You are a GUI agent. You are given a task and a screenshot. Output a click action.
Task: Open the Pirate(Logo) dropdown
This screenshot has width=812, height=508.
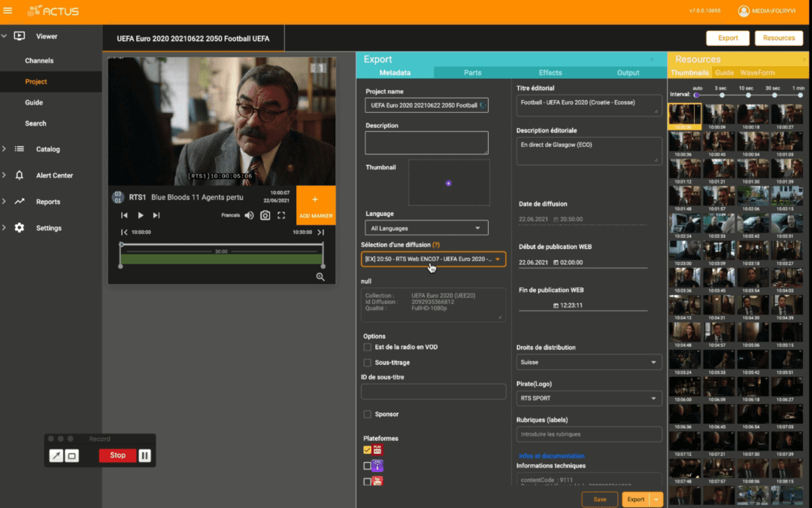pyautogui.click(x=589, y=398)
